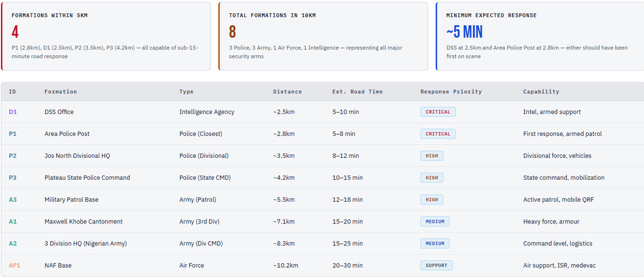Image resolution: width=644 pixels, height=278 pixels.
Task: Click the '~10.2km' distance value
Action: pos(286,266)
